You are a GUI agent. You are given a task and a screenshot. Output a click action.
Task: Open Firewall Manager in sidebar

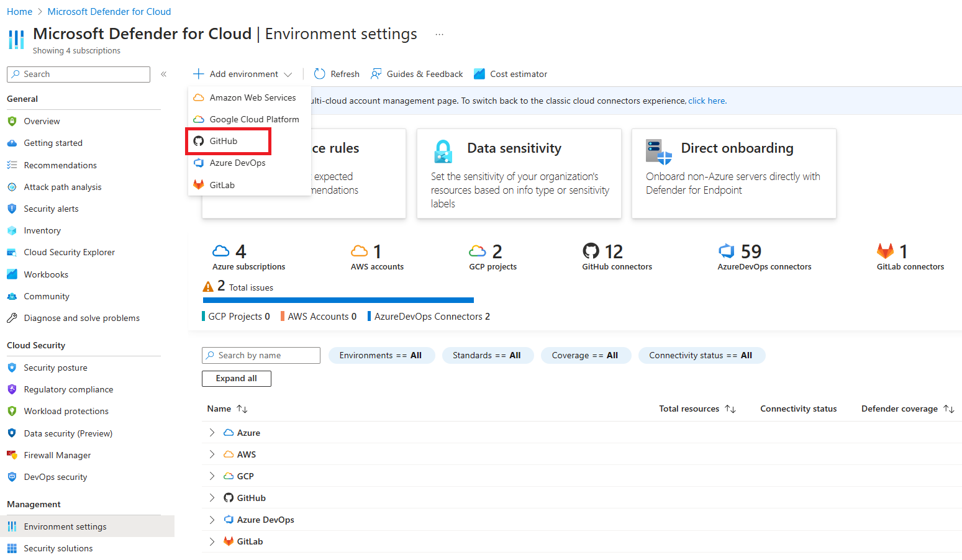[x=57, y=455]
